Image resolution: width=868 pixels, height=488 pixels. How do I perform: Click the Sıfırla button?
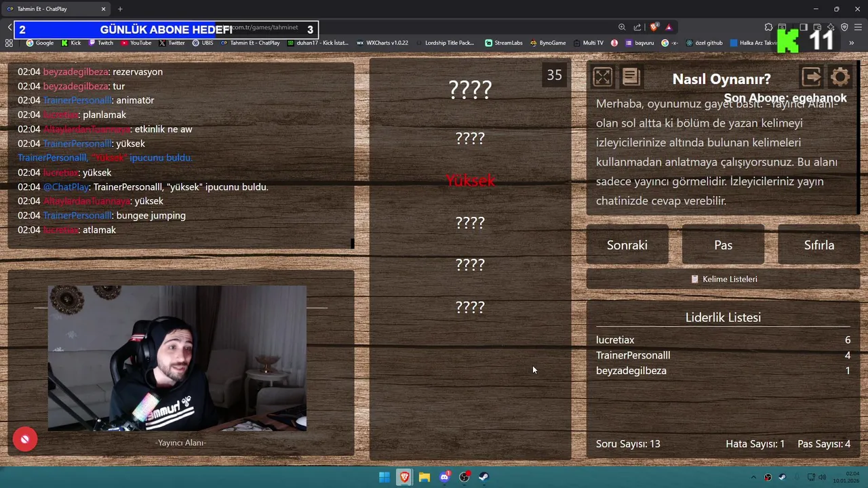(819, 245)
